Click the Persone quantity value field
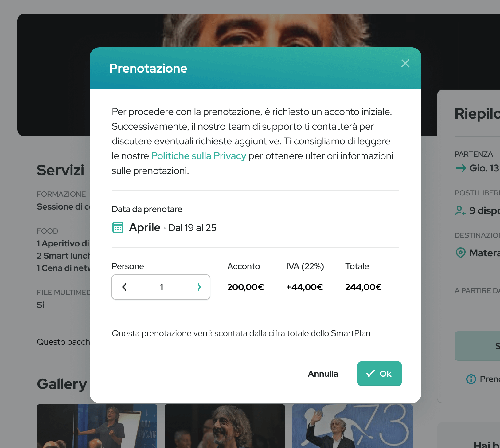 (162, 287)
